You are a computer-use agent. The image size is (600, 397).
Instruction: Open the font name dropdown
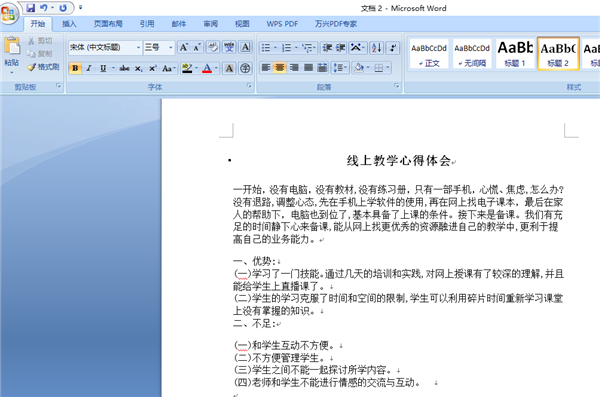click(138, 47)
